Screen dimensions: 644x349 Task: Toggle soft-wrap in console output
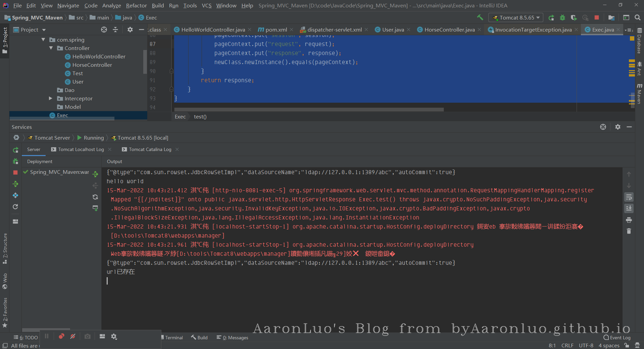[629, 197]
